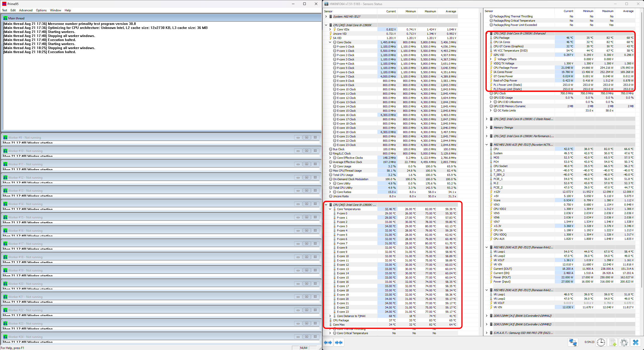Collapse the Core Temperatures group
The width and height of the screenshot is (644, 350).
(330, 209)
